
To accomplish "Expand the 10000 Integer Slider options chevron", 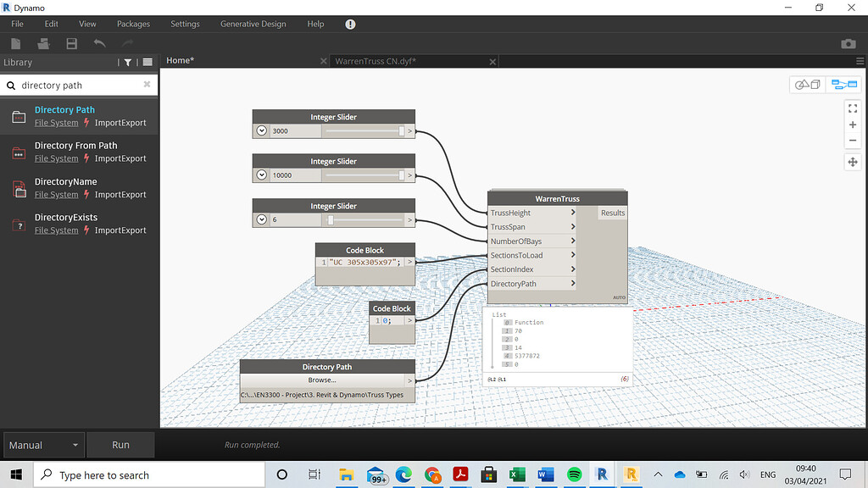I will (262, 175).
